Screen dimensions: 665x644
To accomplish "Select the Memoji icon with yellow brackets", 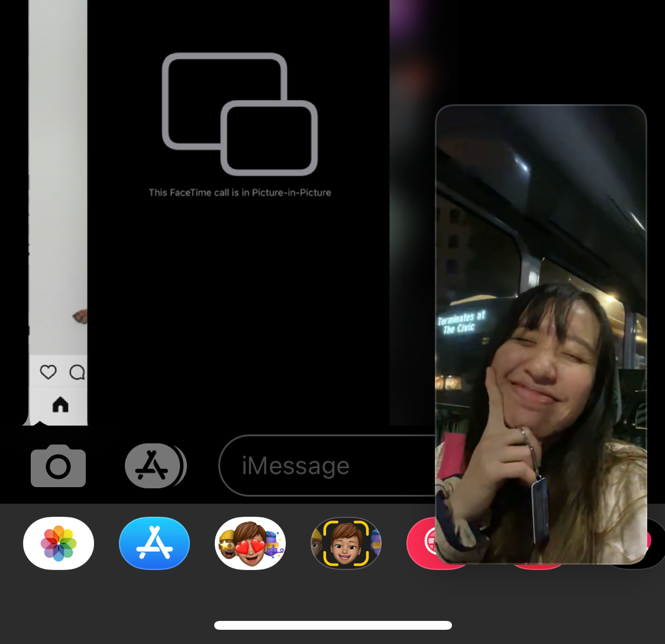I will (346, 543).
